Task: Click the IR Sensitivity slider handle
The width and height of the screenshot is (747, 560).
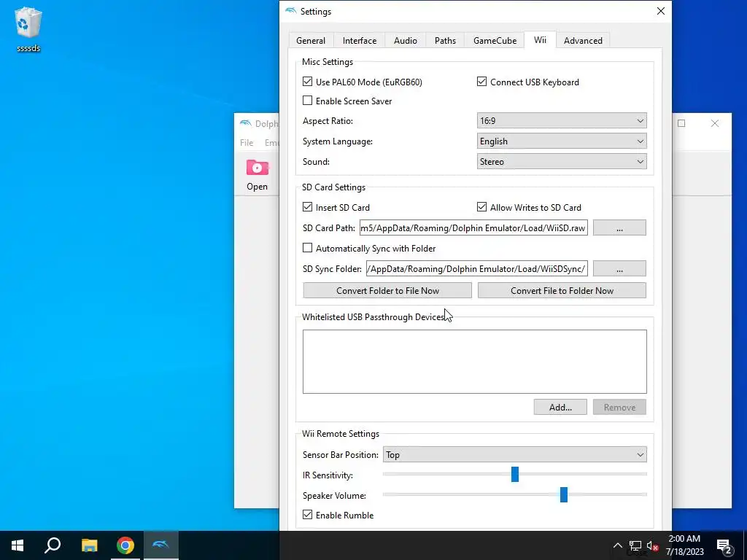Action: (x=514, y=474)
